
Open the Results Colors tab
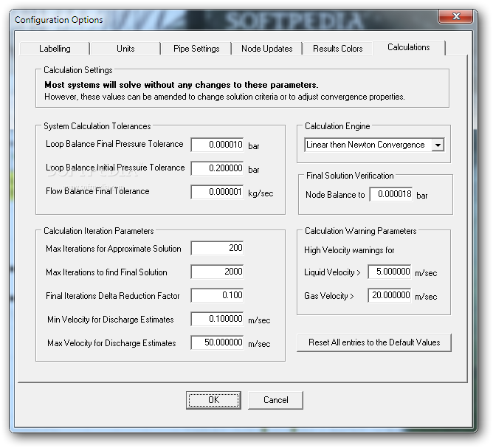point(338,49)
